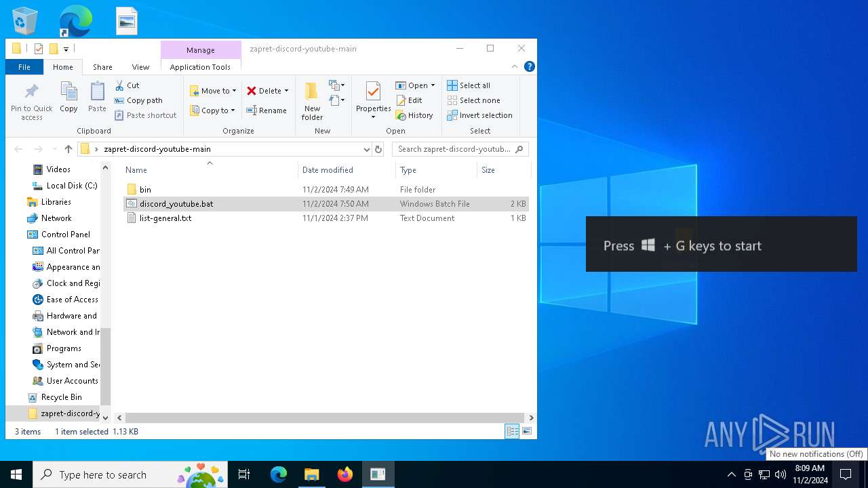Open the New item dropdown icon
The image size is (868, 488).
click(x=337, y=85)
